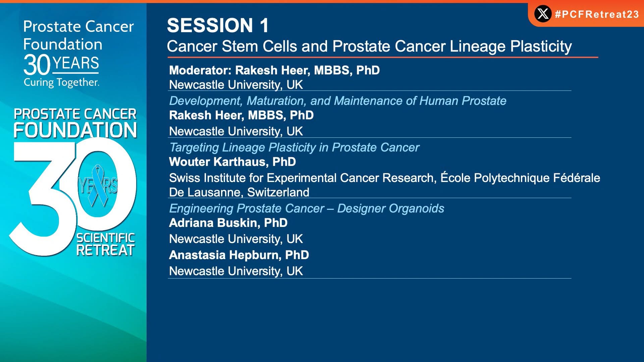Image resolution: width=644 pixels, height=362 pixels.
Task: Open Engineering Prostate Cancer – Designer Organoids title
Action: [307, 208]
